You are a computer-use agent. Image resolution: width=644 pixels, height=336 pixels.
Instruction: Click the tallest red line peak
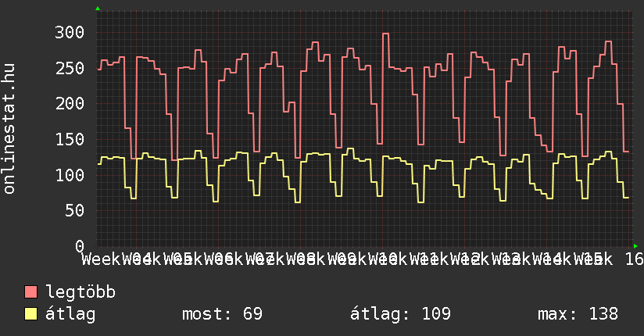tap(385, 34)
